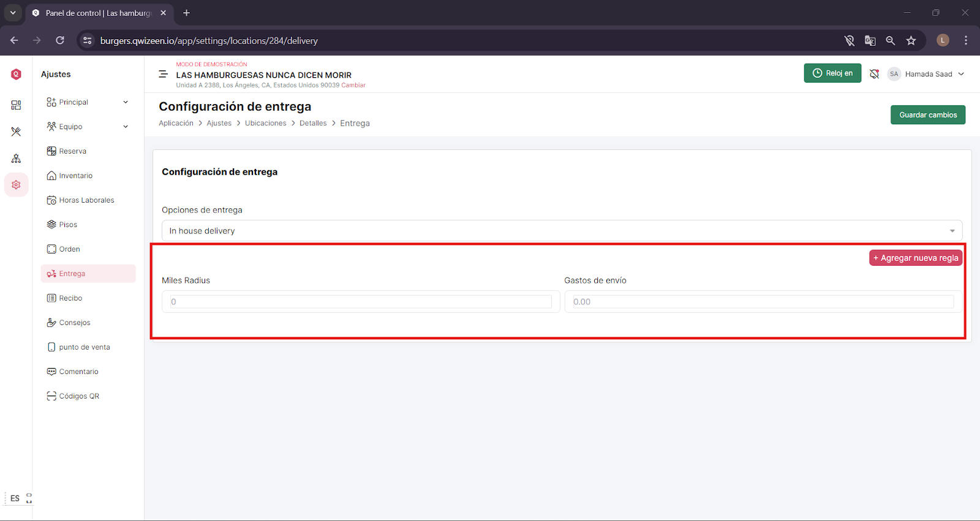The height and width of the screenshot is (521, 980).
Task: Open the browser tab search dropdown
Action: [13, 13]
